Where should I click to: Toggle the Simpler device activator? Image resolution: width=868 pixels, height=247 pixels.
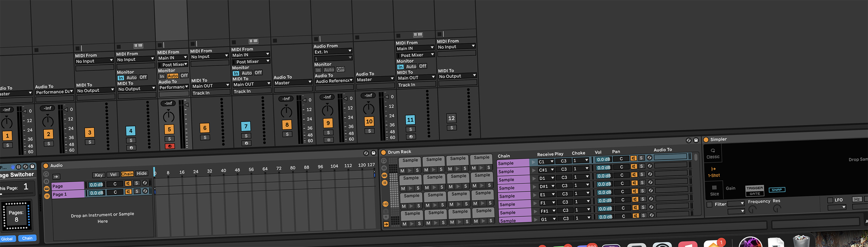706,140
